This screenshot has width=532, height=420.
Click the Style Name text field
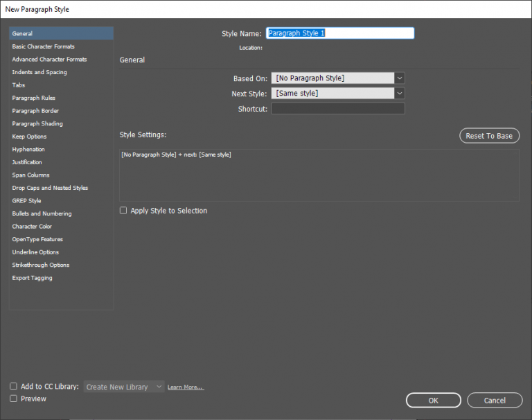pyautogui.click(x=339, y=33)
